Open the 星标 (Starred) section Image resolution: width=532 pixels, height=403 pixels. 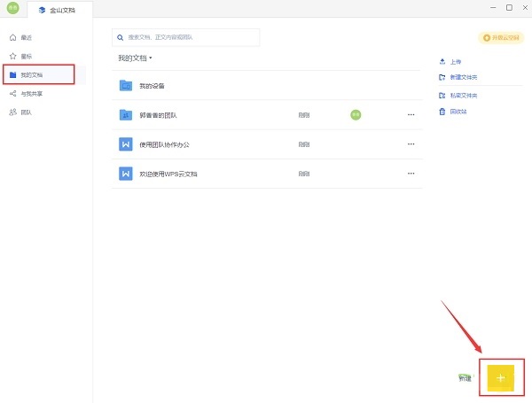26,56
